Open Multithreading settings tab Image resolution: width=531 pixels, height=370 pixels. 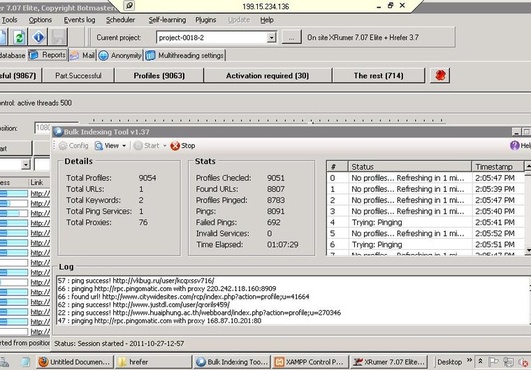tap(185, 56)
